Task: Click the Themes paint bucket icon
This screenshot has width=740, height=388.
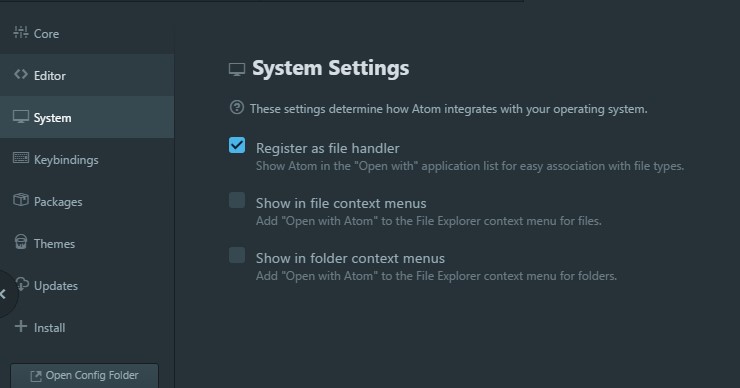Action: (x=21, y=242)
